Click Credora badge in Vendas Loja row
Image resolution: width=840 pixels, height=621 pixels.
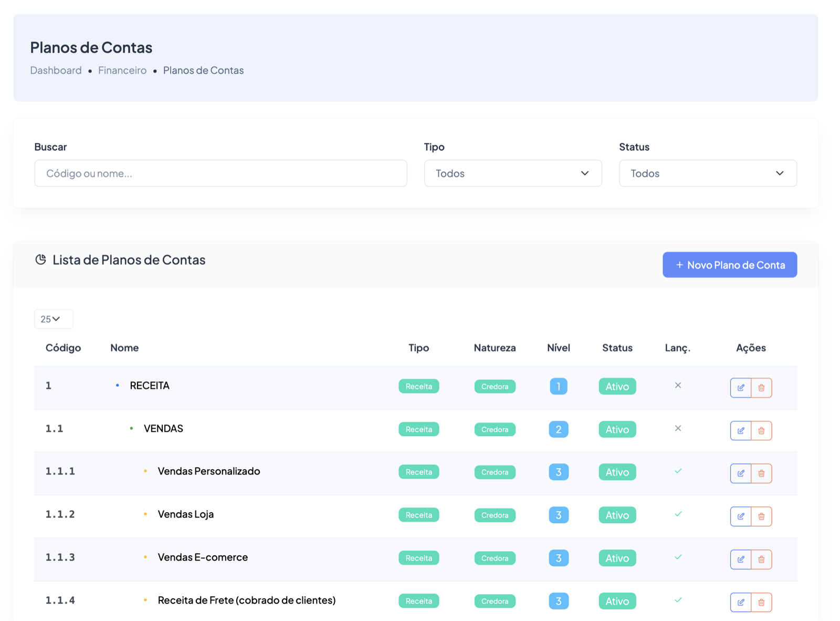(495, 515)
